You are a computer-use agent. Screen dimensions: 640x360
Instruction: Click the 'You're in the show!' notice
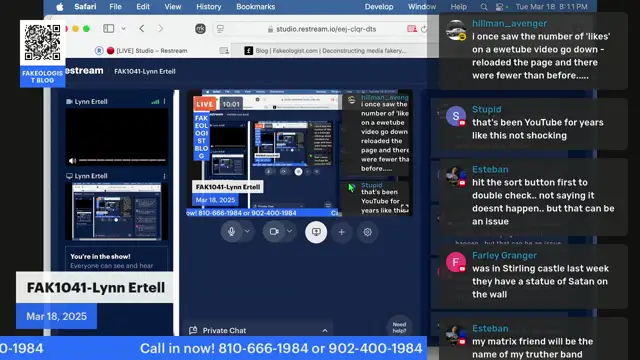pos(117,259)
